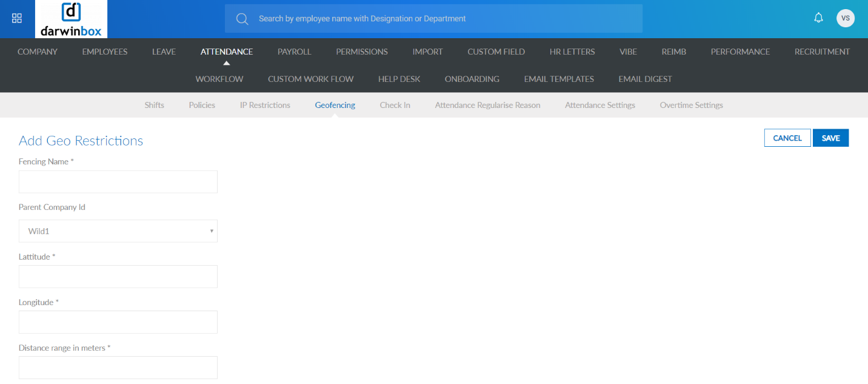868x384 pixels.
Task: Select the Overtime Settings tab
Action: pyautogui.click(x=691, y=105)
